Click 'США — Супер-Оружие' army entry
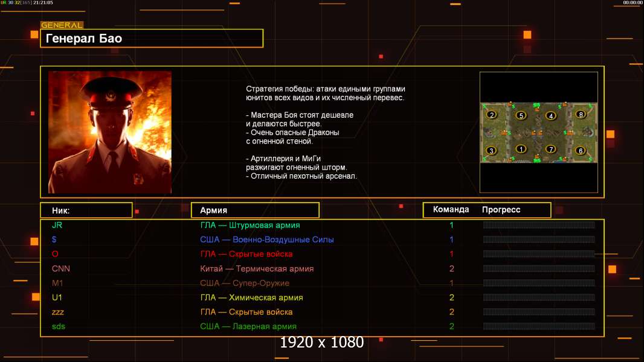This screenshot has width=644, height=362. [245, 283]
